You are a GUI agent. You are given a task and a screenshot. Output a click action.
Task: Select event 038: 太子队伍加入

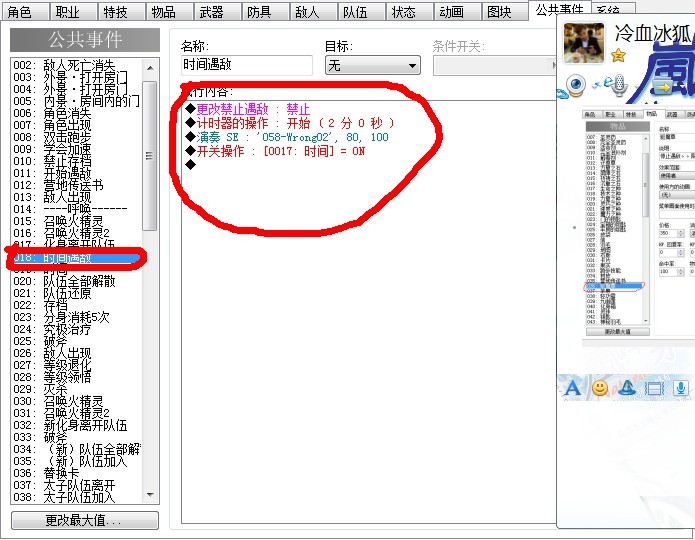[76, 497]
